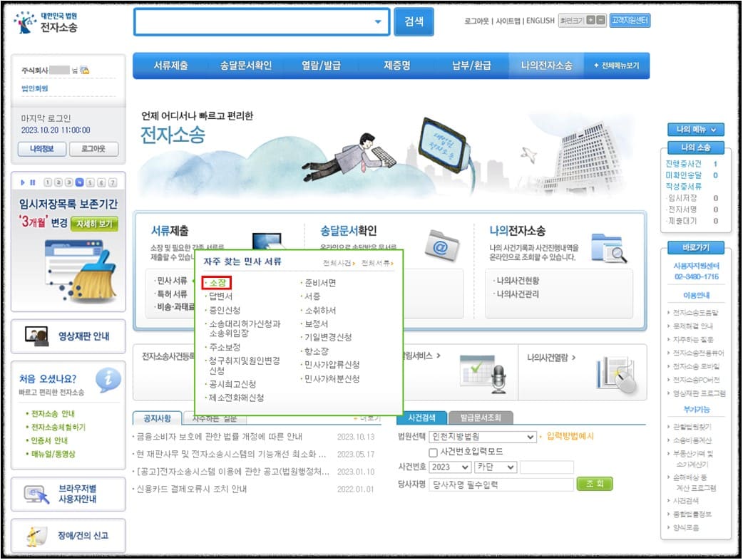Pause the left banner slideshow
Viewport: 743px width, 560px height.
[x=33, y=182]
